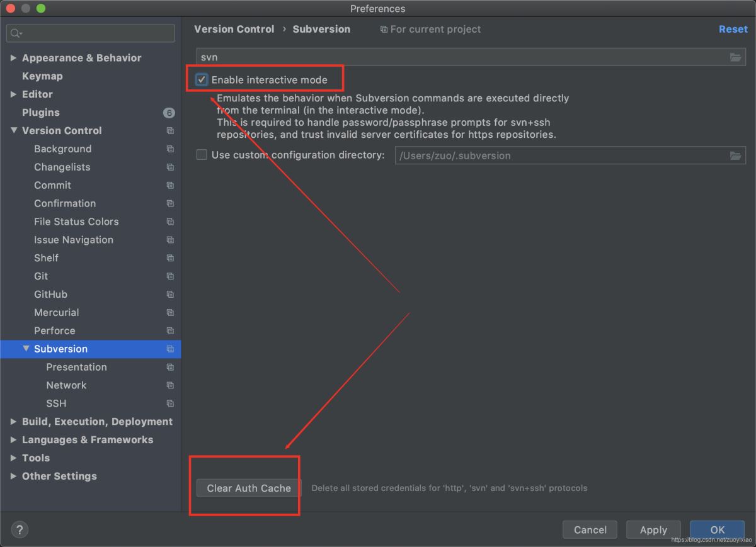Collapse the Version Control section
This screenshot has width=756, height=547.
click(x=13, y=131)
